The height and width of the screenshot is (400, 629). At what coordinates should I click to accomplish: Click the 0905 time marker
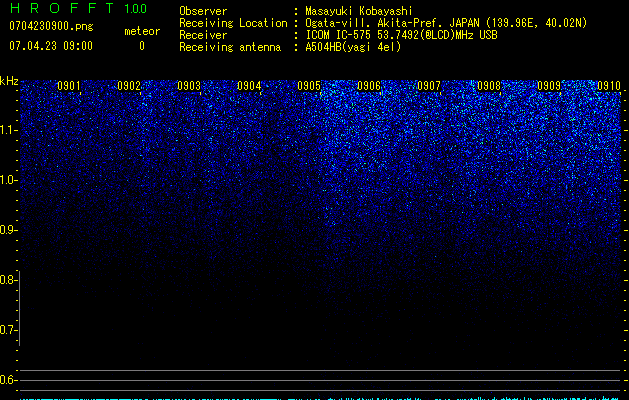(309, 86)
